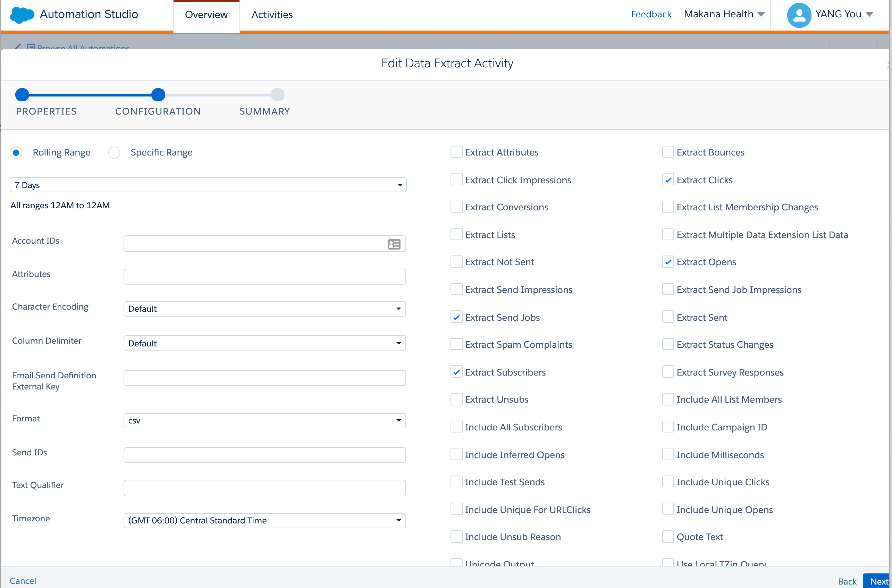Enable the Extract Bounces checkbox
Screen dimensions: 892x588
(668, 152)
